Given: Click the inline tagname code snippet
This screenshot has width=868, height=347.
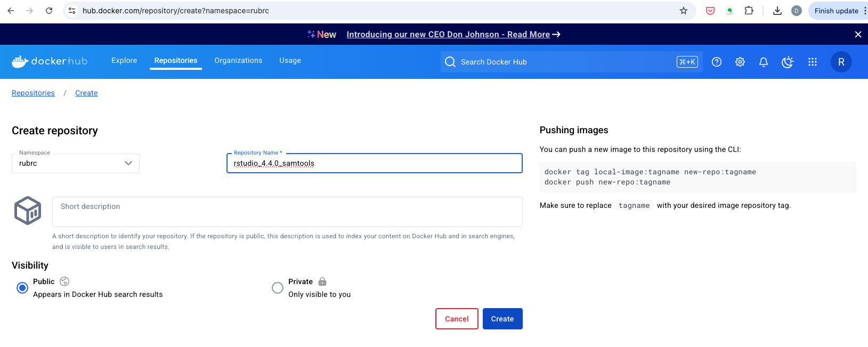Looking at the screenshot, I should pyautogui.click(x=634, y=205).
